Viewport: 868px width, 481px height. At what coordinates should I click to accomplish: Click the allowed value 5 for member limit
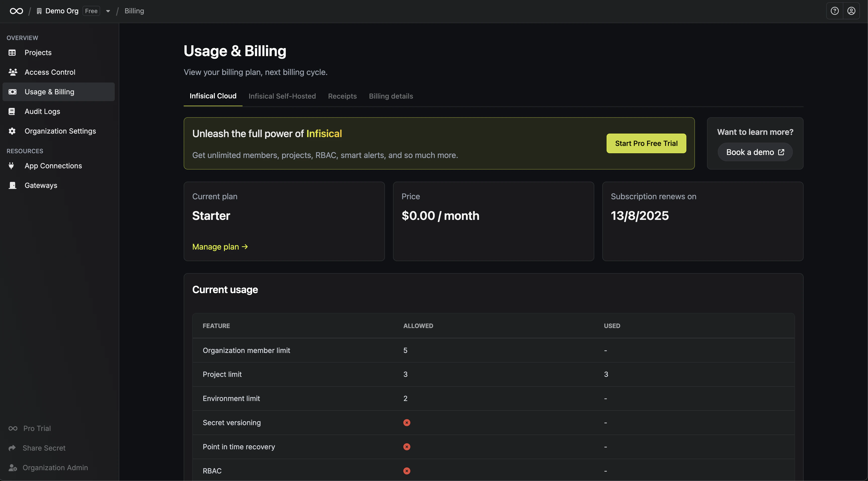[x=405, y=350]
